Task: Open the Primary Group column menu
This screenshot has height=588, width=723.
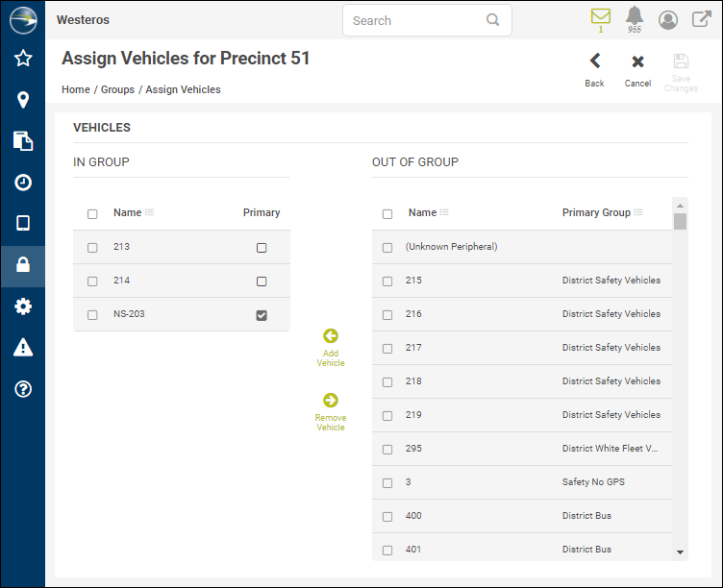Action: point(639,212)
